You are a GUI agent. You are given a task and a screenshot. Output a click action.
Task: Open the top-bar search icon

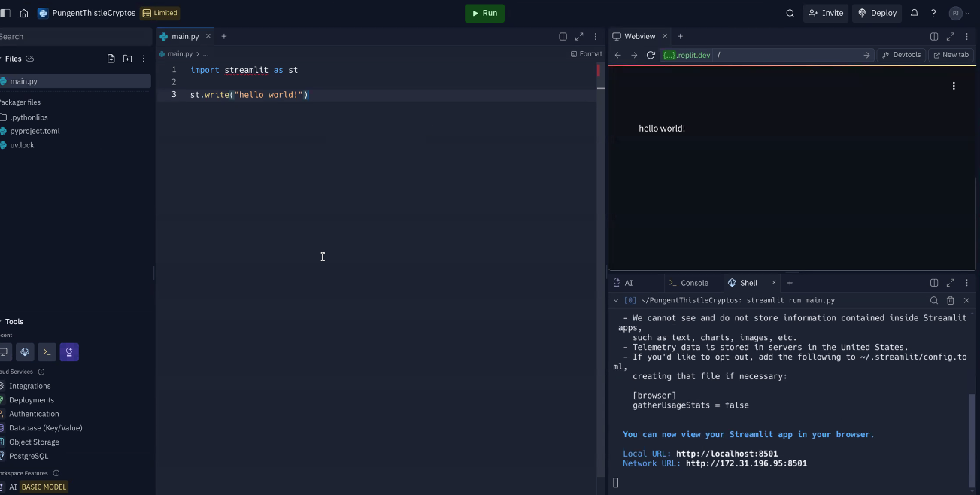[790, 13]
